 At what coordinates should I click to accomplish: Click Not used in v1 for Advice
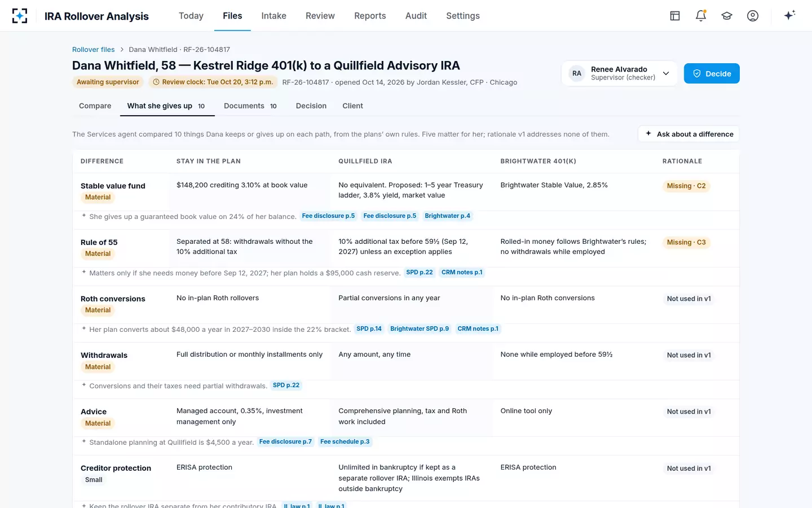click(x=689, y=412)
